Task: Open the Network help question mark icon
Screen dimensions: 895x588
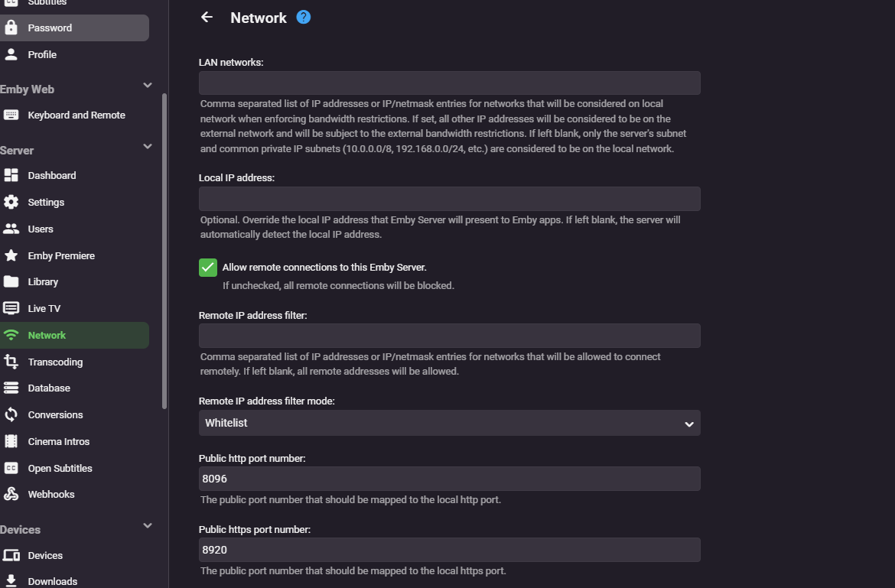Action: (304, 17)
